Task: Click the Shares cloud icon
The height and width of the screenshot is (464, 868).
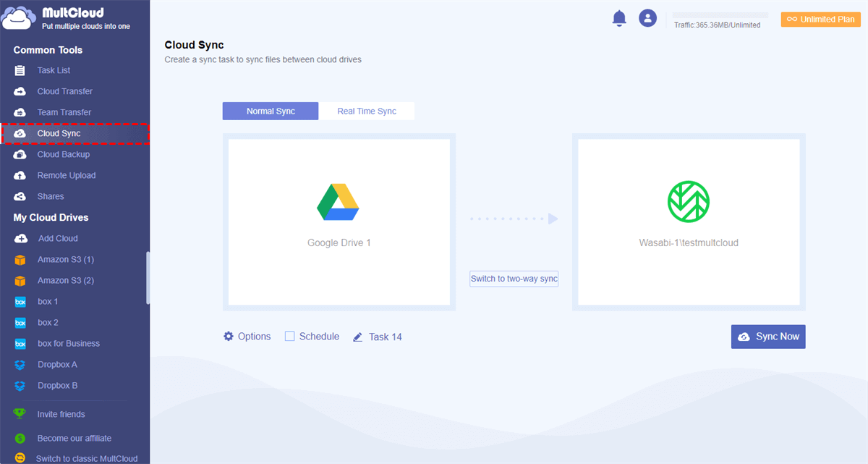Action: pos(20,196)
